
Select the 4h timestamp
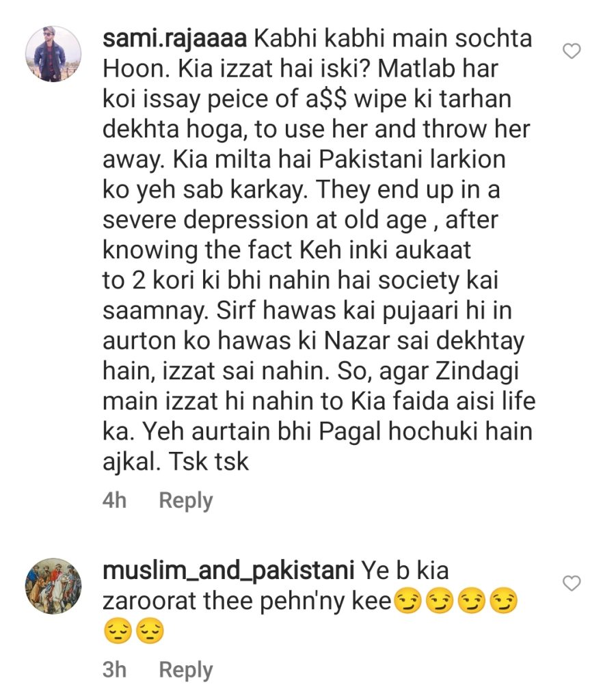point(114,500)
